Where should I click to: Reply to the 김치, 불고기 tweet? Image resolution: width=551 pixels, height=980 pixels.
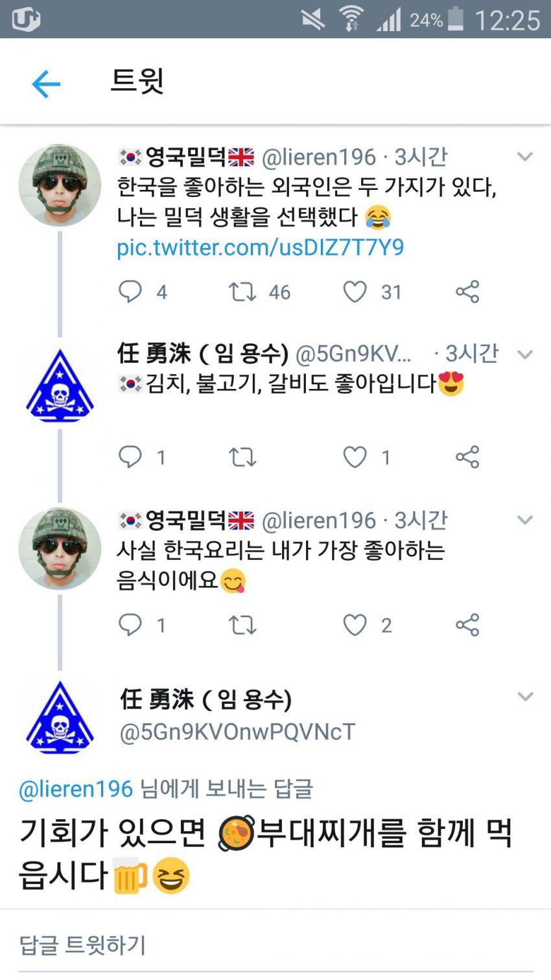click(130, 458)
